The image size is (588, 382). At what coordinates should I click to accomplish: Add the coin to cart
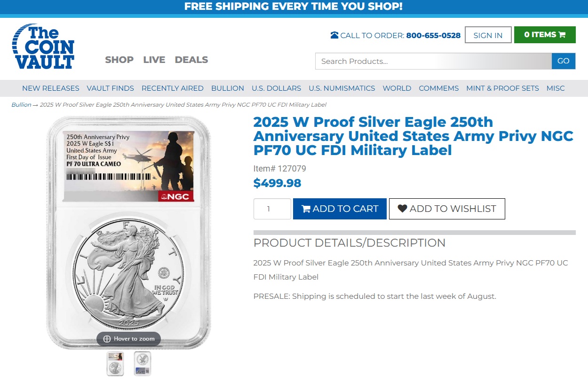[x=340, y=209]
